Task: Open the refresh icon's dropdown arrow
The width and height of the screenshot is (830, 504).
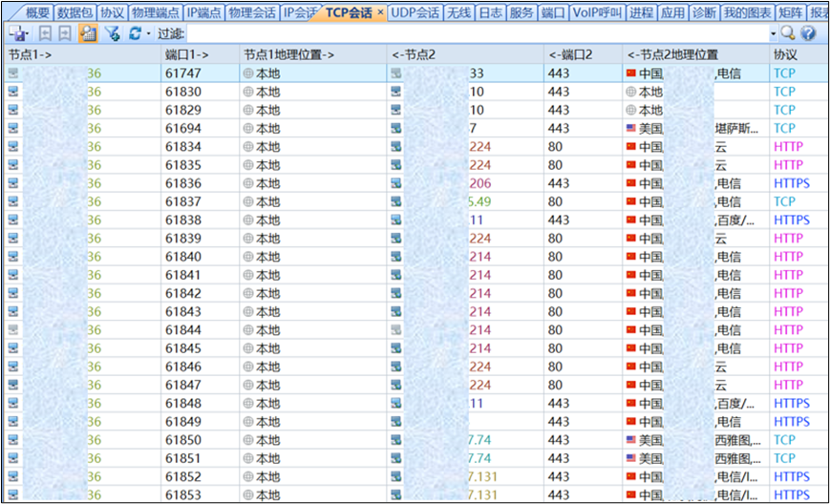Action: pyautogui.click(x=149, y=34)
